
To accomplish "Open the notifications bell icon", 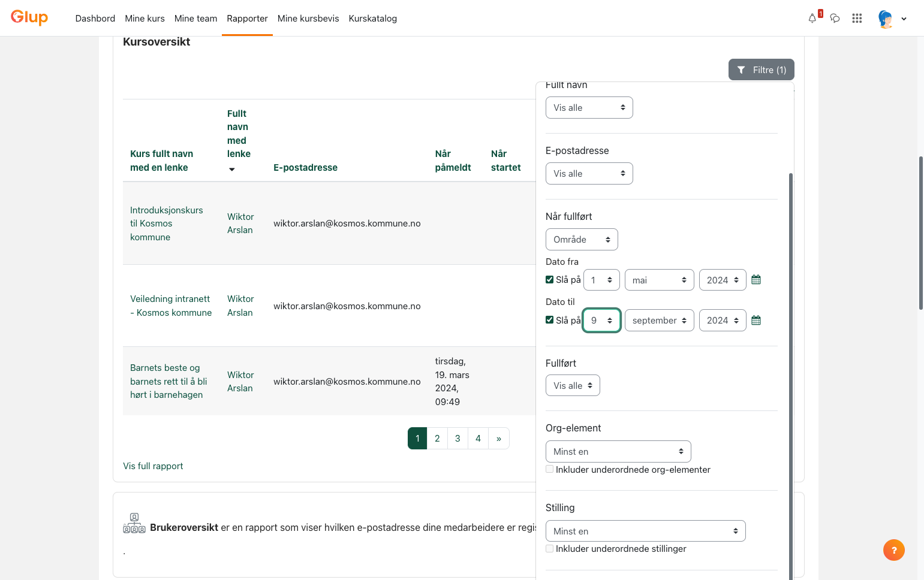I will click(x=812, y=19).
